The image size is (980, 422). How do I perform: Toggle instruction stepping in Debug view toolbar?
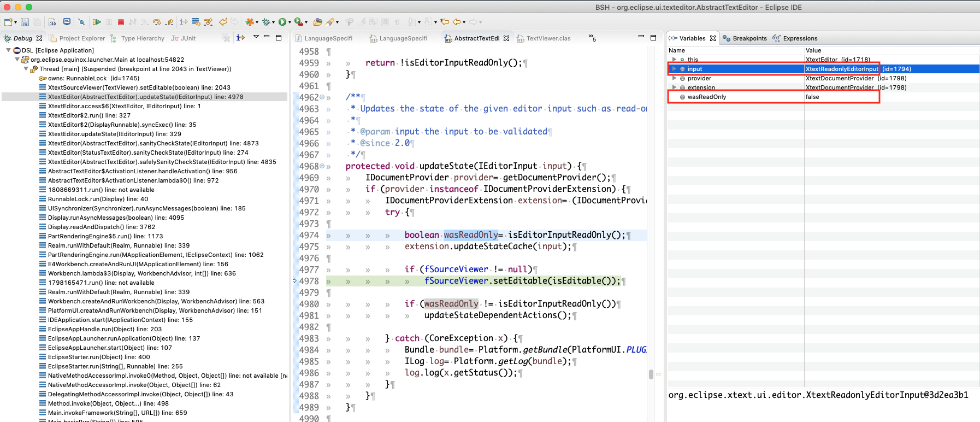coord(240,38)
